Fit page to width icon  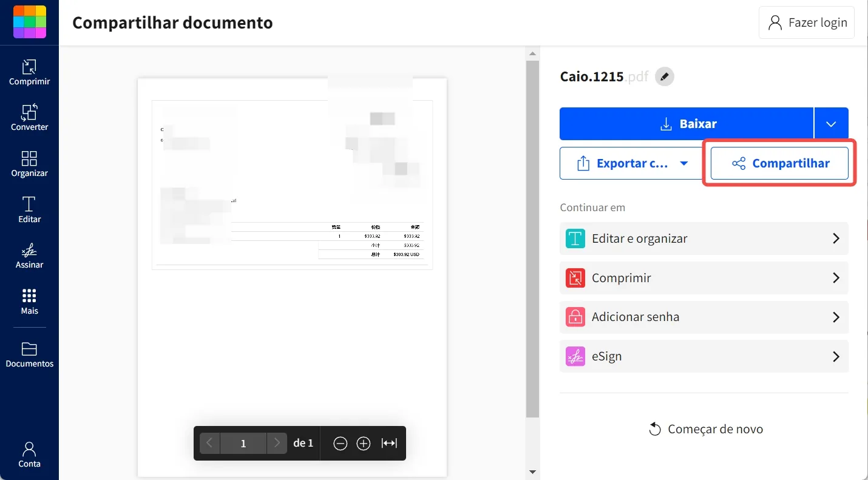389,444
